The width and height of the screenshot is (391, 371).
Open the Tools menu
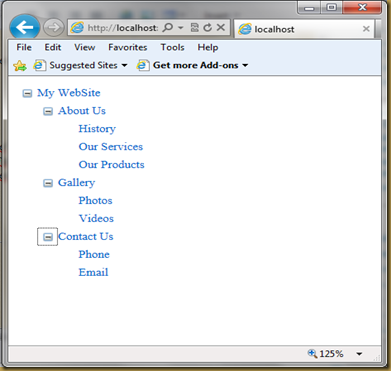[x=172, y=47]
